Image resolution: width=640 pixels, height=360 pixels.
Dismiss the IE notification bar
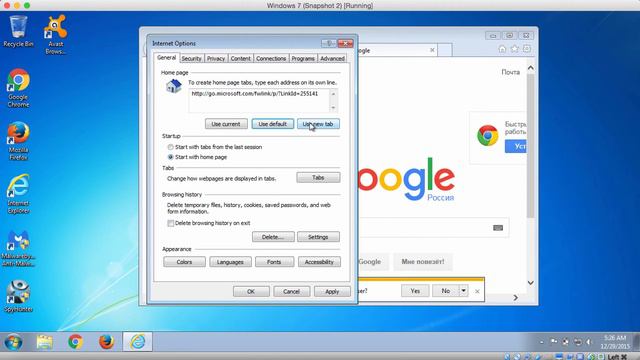pos(477,291)
